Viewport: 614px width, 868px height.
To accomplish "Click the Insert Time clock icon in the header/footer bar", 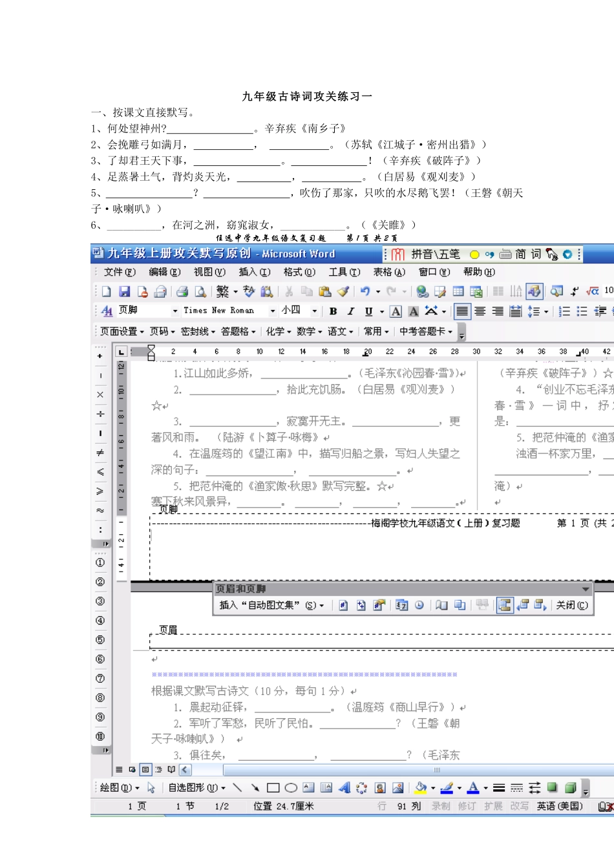I will coord(419,605).
